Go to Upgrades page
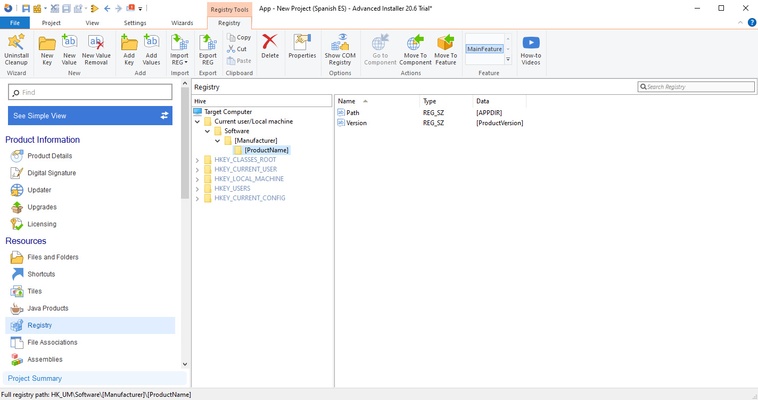The width and height of the screenshot is (758, 400). coord(42,207)
